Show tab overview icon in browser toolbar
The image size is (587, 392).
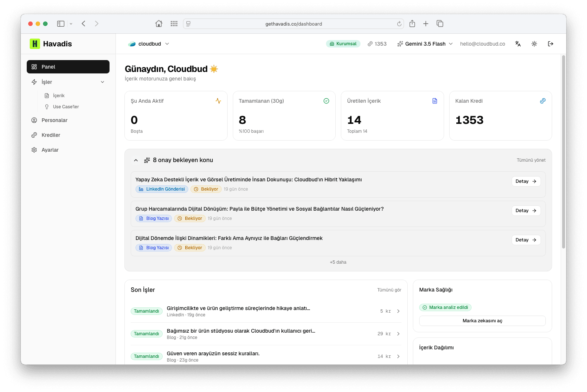[x=440, y=24]
